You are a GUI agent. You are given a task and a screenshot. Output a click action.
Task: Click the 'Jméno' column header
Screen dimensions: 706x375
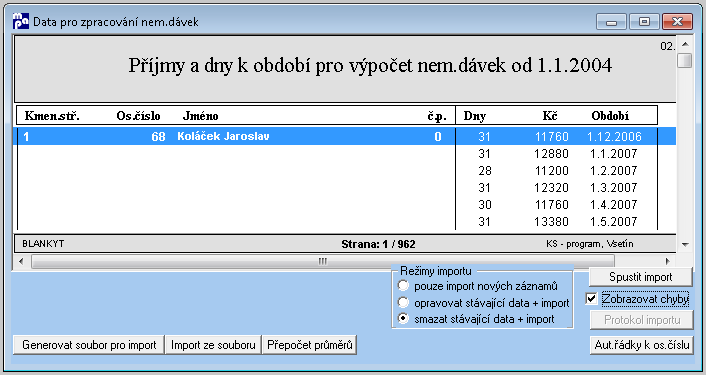tap(200, 116)
